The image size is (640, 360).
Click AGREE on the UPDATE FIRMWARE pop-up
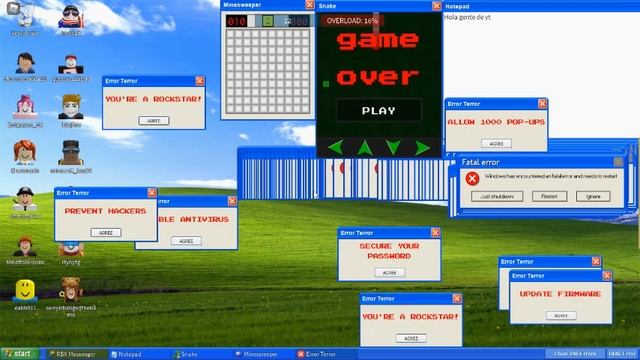(x=561, y=316)
